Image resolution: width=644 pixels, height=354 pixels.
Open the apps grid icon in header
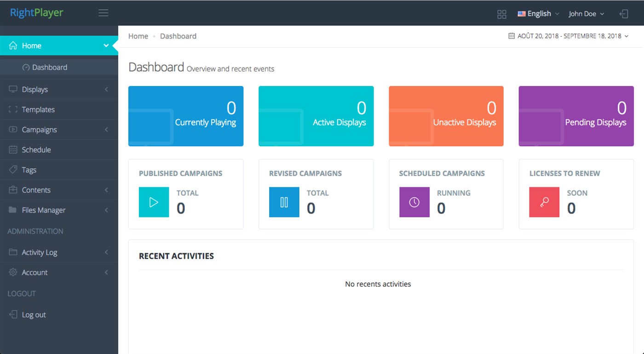pos(502,14)
